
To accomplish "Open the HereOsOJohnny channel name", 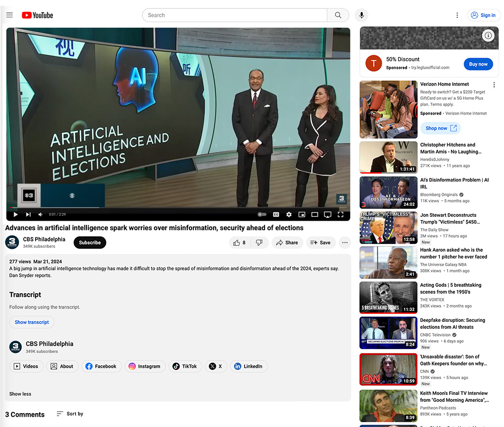I will pos(434,159).
